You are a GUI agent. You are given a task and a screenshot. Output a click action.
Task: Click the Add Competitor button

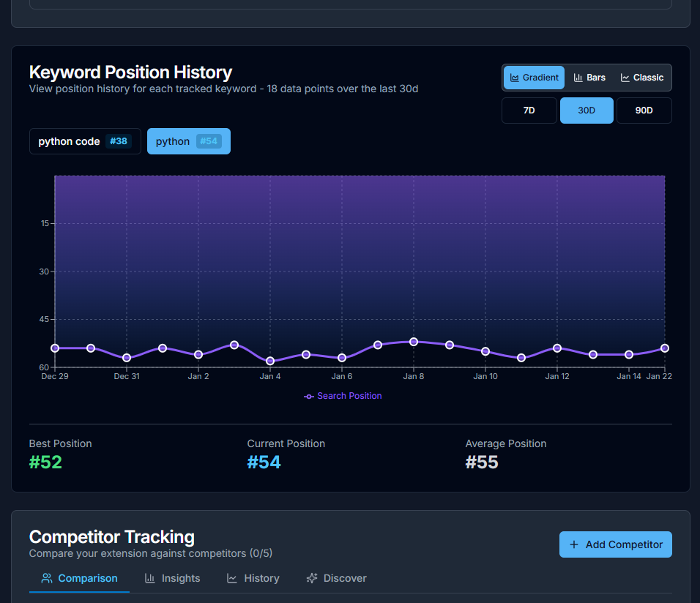615,544
